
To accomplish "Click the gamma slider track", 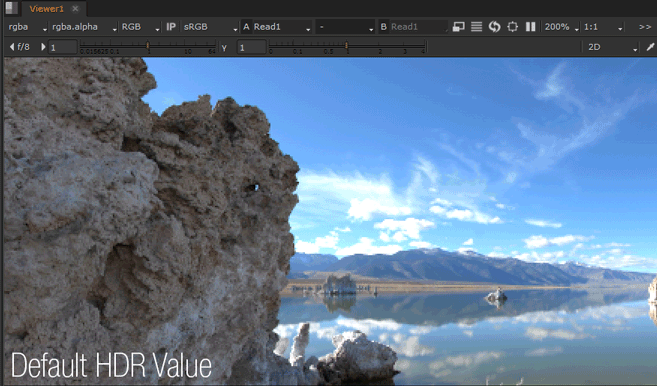I will click(x=347, y=47).
